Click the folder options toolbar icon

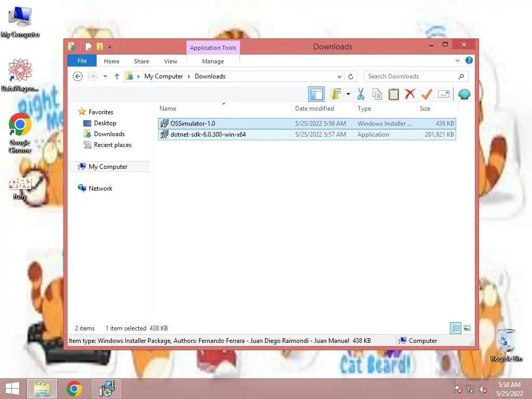(x=336, y=94)
